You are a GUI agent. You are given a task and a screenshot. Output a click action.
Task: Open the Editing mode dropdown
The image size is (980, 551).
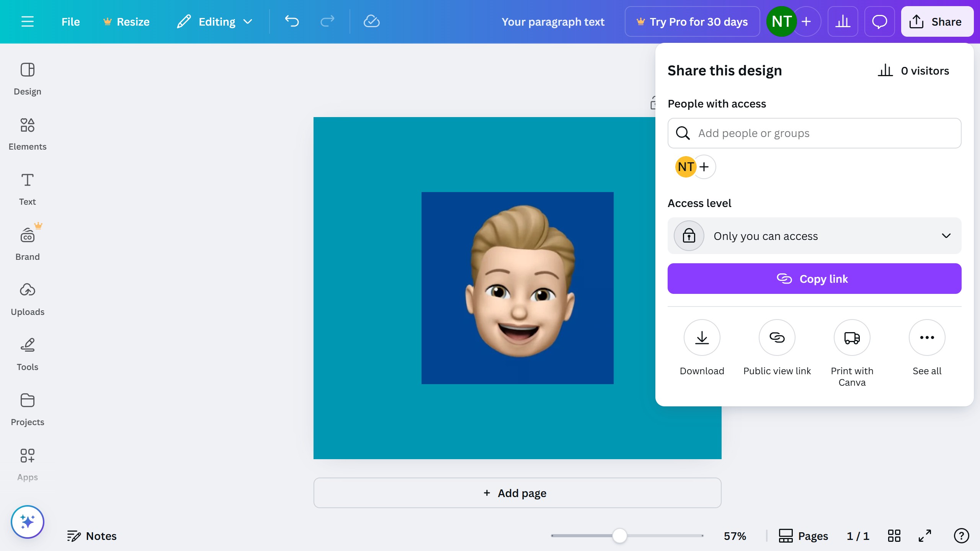pyautogui.click(x=215, y=21)
